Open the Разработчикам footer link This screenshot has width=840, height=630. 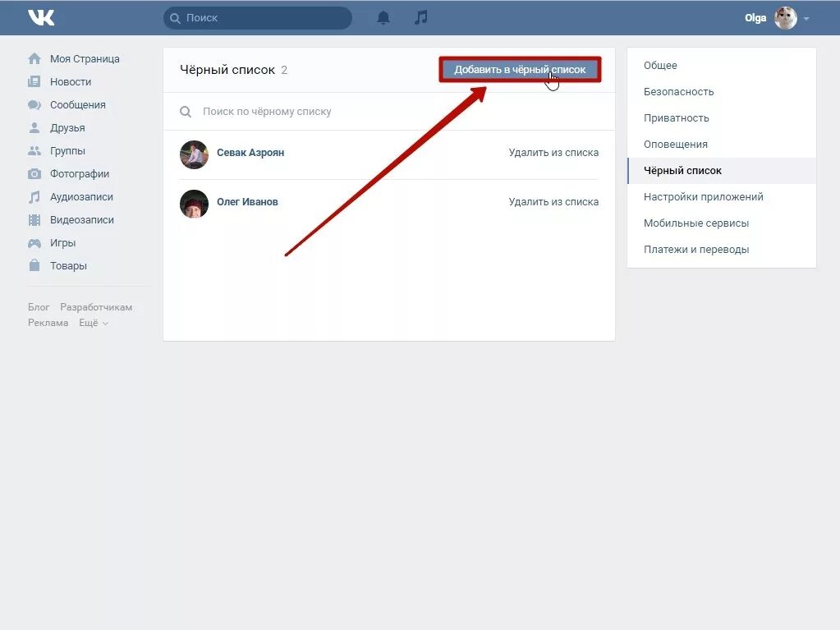[x=96, y=307]
